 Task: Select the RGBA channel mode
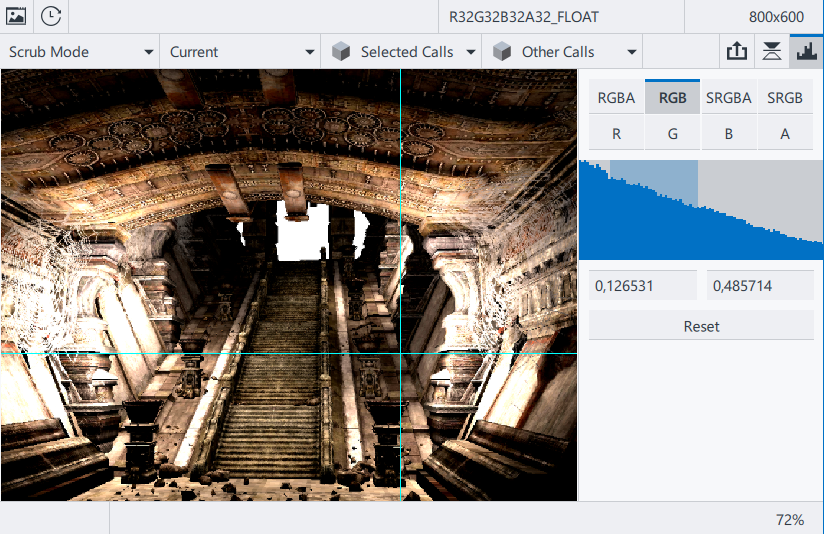[x=616, y=98]
